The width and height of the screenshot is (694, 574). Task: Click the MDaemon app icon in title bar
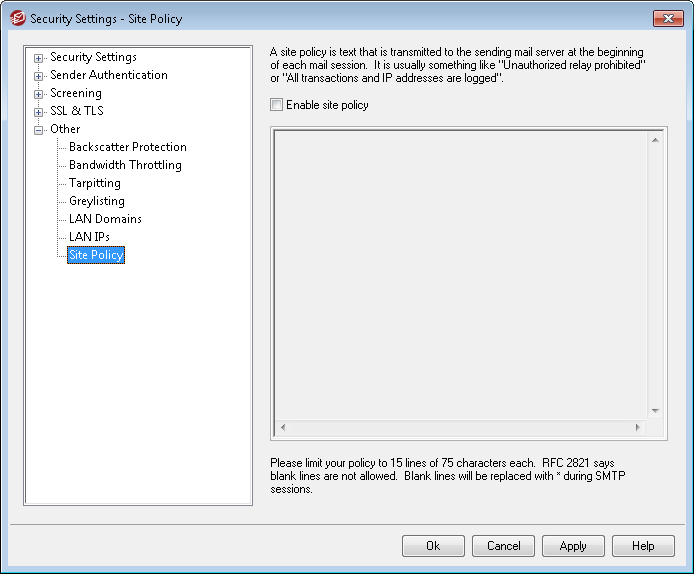coord(17,18)
